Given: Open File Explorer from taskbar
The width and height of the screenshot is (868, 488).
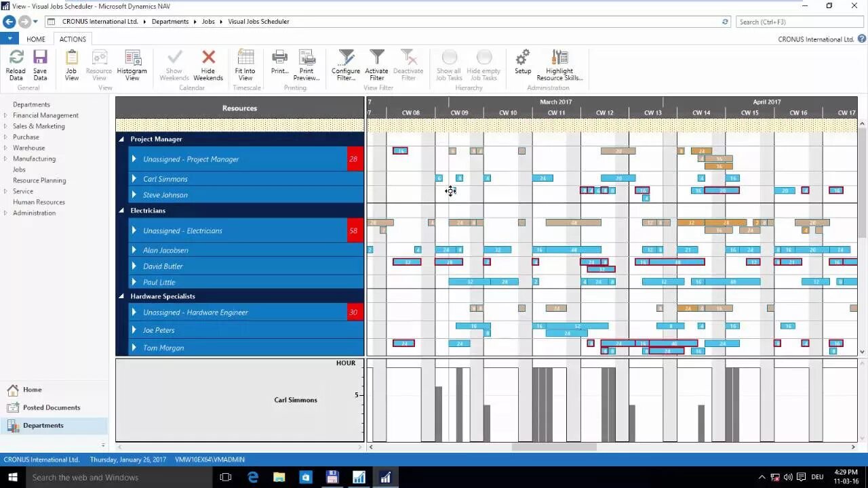Looking at the screenshot, I should tap(279, 477).
